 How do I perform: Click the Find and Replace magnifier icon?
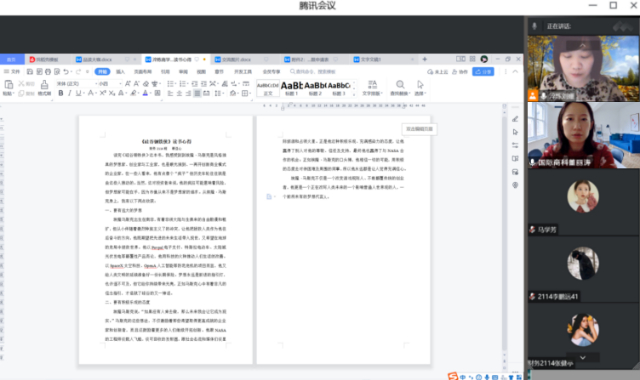400,84
